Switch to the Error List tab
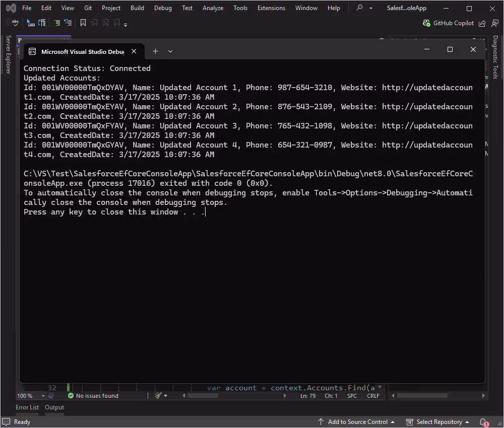 pyautogui.click(x=27, y=407)
